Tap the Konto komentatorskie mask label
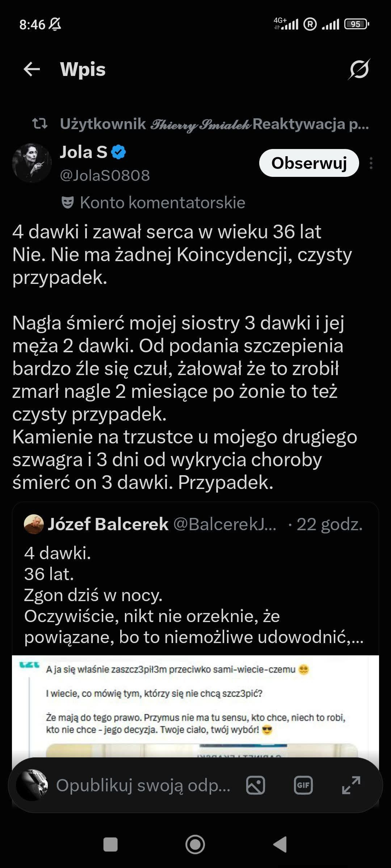This screenshot has width=391, height=868. pos(154,203)
